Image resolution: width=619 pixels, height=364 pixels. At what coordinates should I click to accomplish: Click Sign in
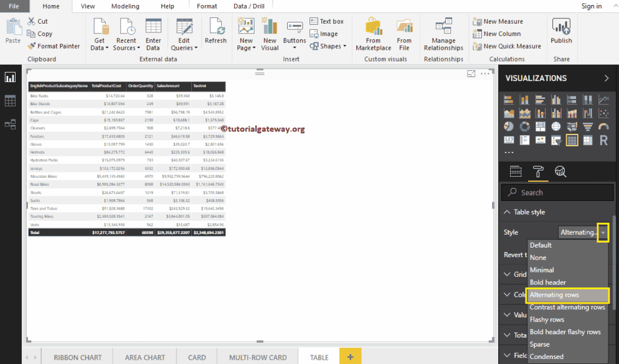[x=591, y=6]
